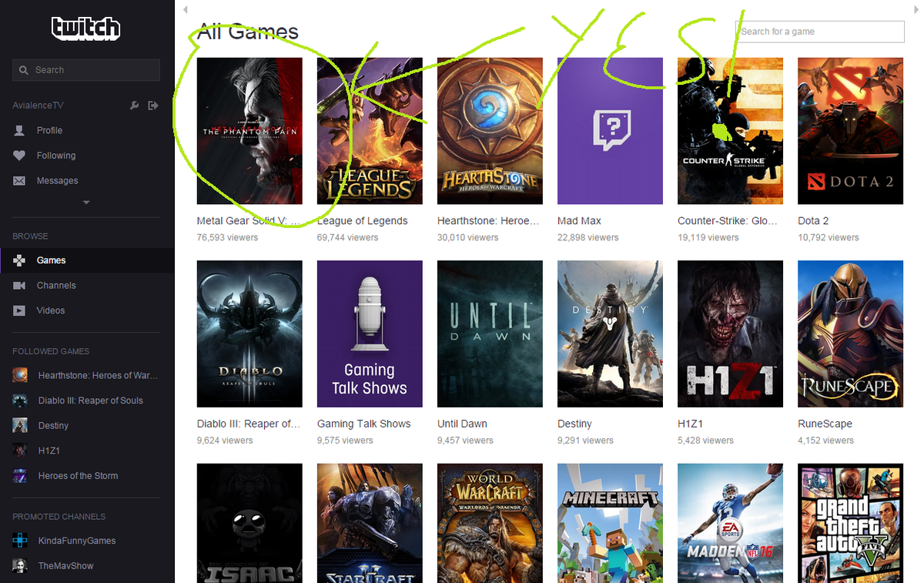Image resolution: width=924 pixels, height=583 pixels.
Task: Select Channels in the Browse section
Action: pos(56,286)
